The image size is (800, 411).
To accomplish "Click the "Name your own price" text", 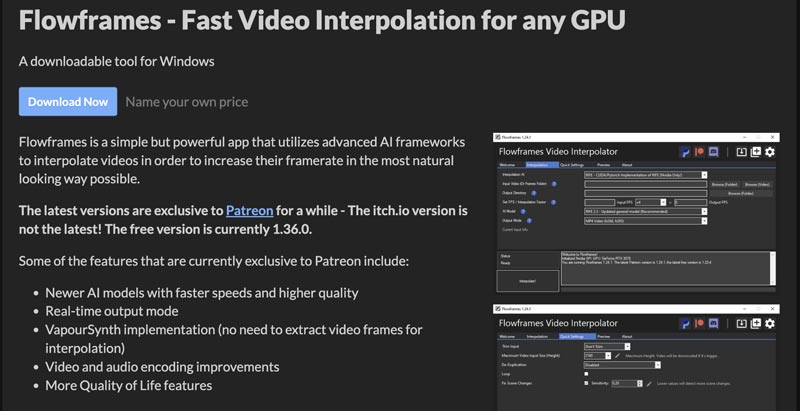I will pyautogui.click(x=187, y=102).
